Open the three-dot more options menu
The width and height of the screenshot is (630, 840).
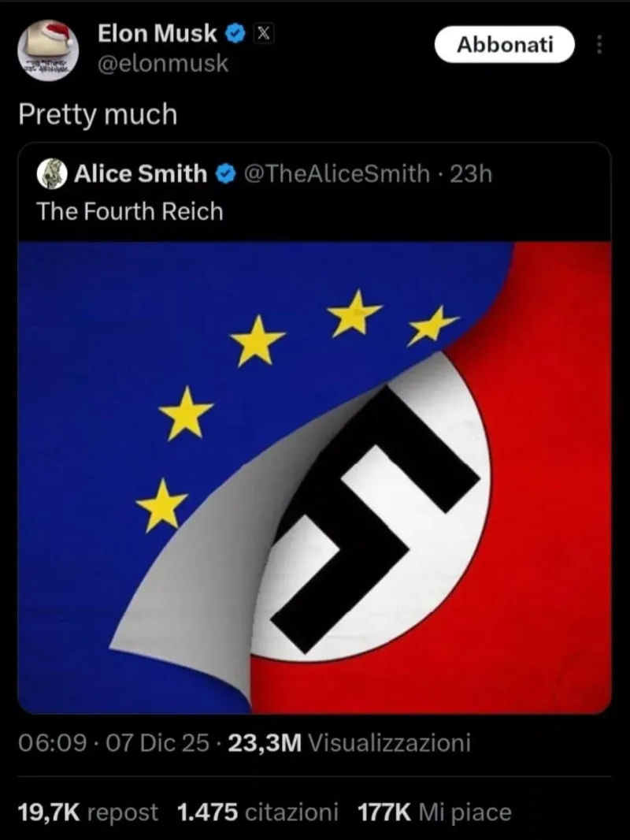[599, 44]
